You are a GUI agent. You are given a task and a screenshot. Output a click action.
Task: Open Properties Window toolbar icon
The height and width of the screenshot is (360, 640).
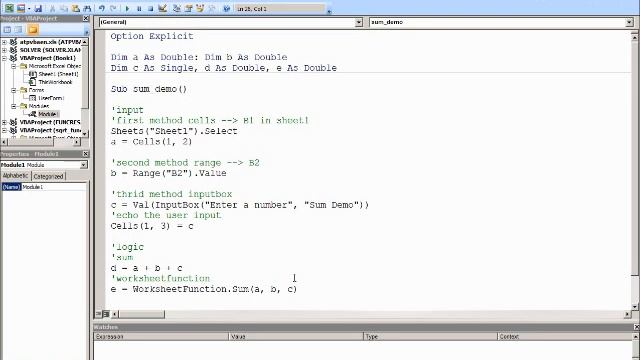188,8
